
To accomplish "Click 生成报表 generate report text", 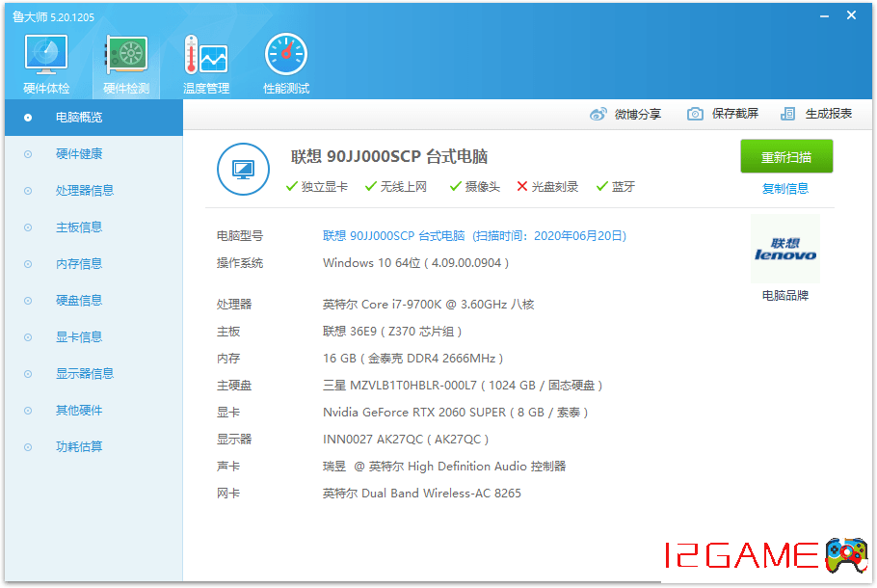I will tap(829, 114).
